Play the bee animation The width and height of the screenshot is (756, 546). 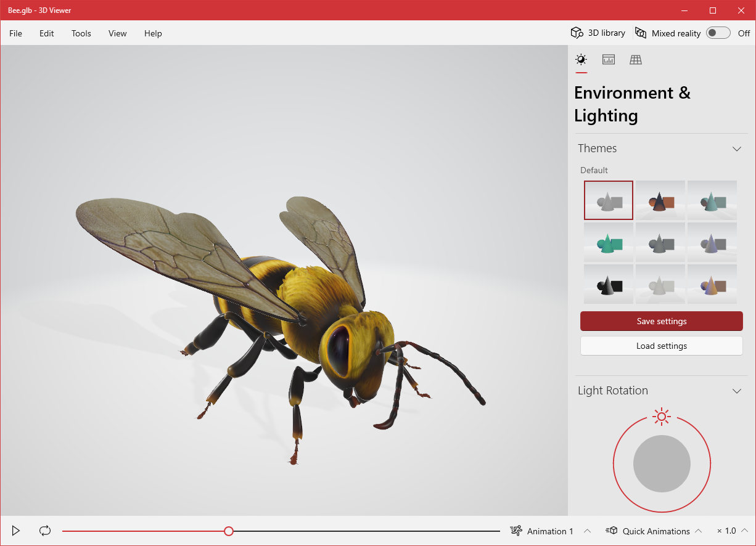click(x=16, y=531)
